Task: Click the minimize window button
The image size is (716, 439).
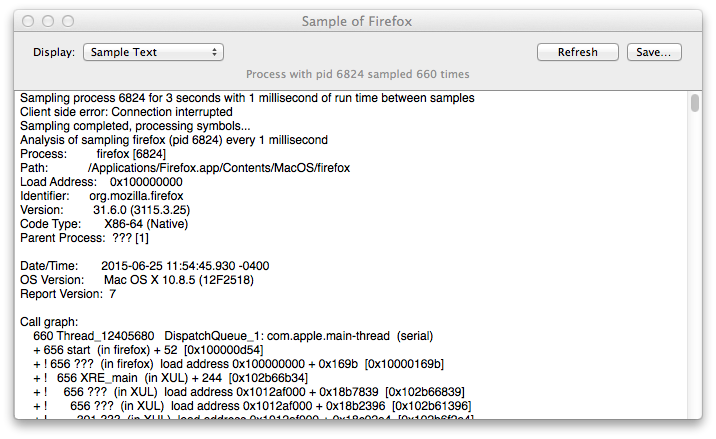Action: pyautogui.click(x=48, y=21)
